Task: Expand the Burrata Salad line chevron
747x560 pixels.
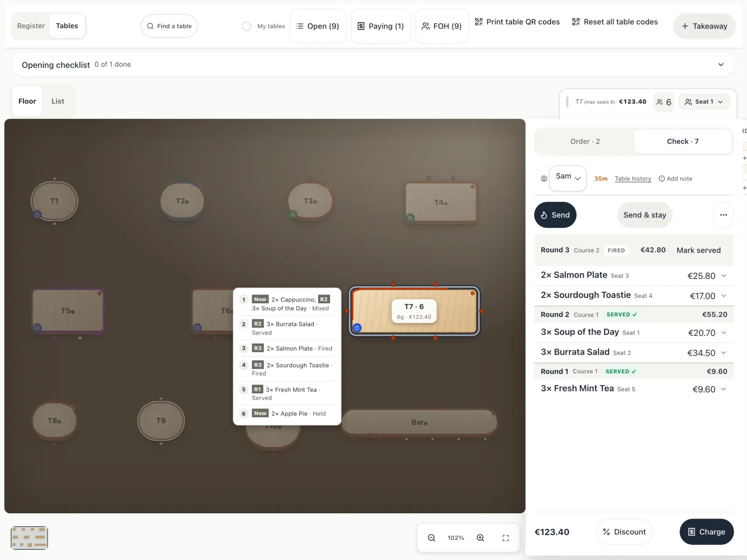Action: pos(724,353)
